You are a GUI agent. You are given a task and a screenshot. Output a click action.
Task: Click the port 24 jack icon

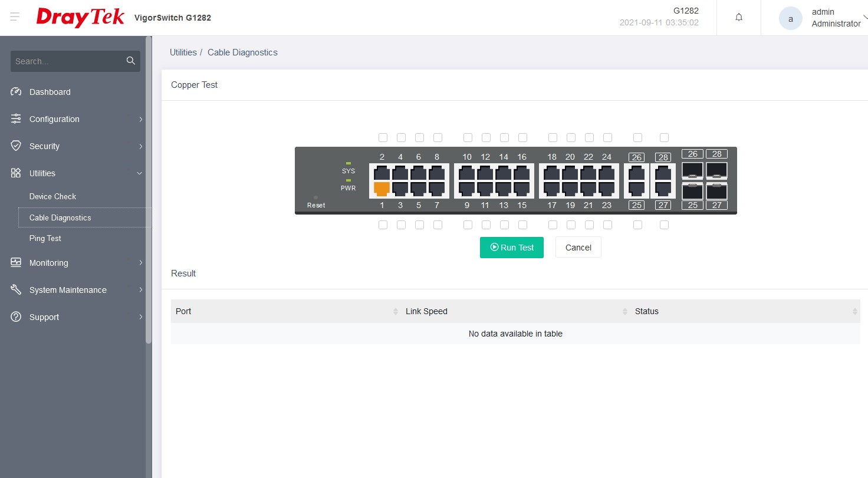[x=606, y=173]
